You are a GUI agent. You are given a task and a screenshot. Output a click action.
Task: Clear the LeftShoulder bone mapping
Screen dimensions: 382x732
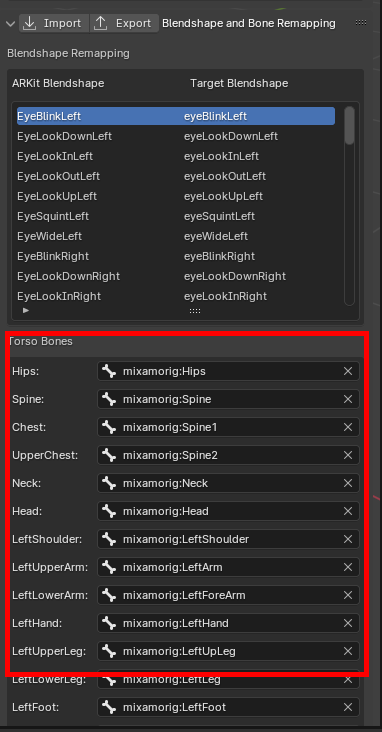348,539
